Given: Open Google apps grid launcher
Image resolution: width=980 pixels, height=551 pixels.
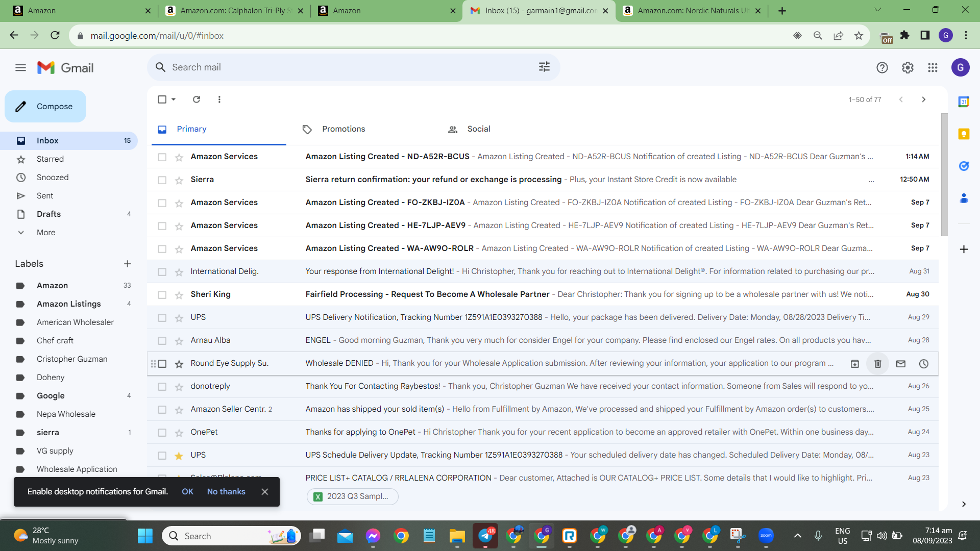Looking at the screenshot, I should (933, 68).
